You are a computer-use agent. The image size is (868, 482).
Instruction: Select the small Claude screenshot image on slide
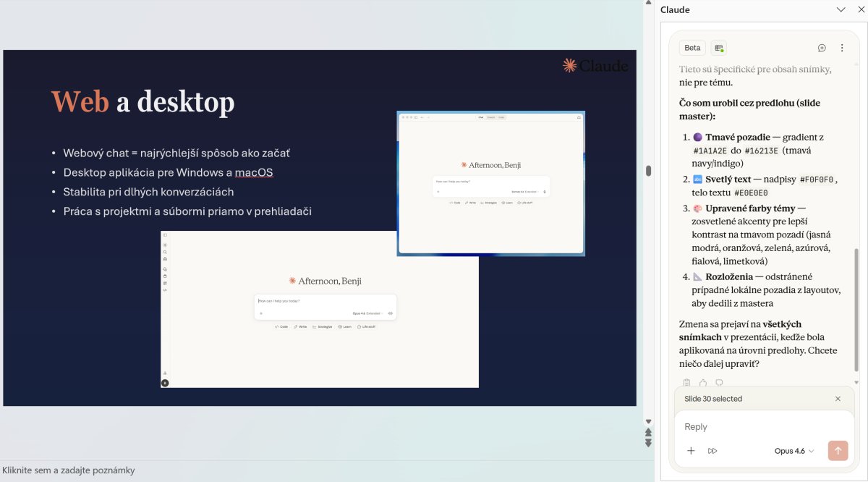[490, 183]
